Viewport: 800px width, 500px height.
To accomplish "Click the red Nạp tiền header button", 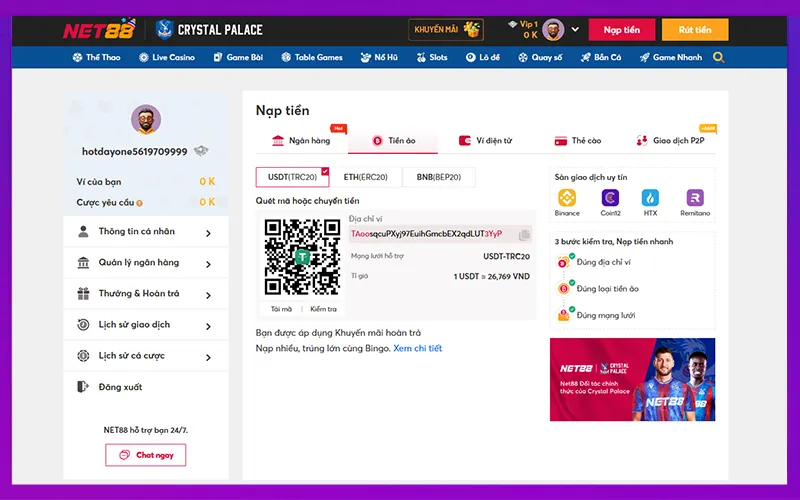I will coord(621,30).
